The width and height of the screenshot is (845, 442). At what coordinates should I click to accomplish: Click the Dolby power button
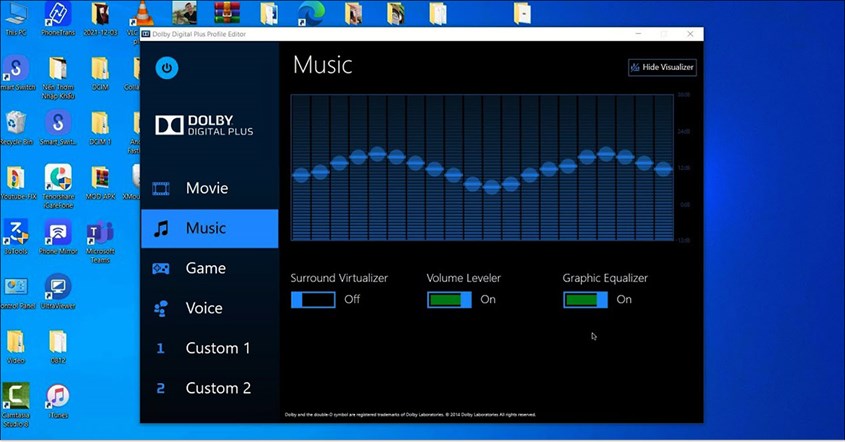point(167,68)
